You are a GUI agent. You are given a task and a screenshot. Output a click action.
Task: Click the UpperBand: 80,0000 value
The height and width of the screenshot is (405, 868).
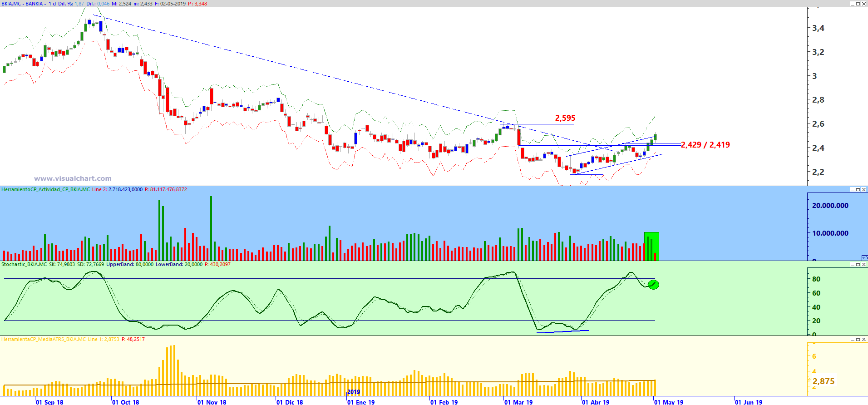coord(130,264)
